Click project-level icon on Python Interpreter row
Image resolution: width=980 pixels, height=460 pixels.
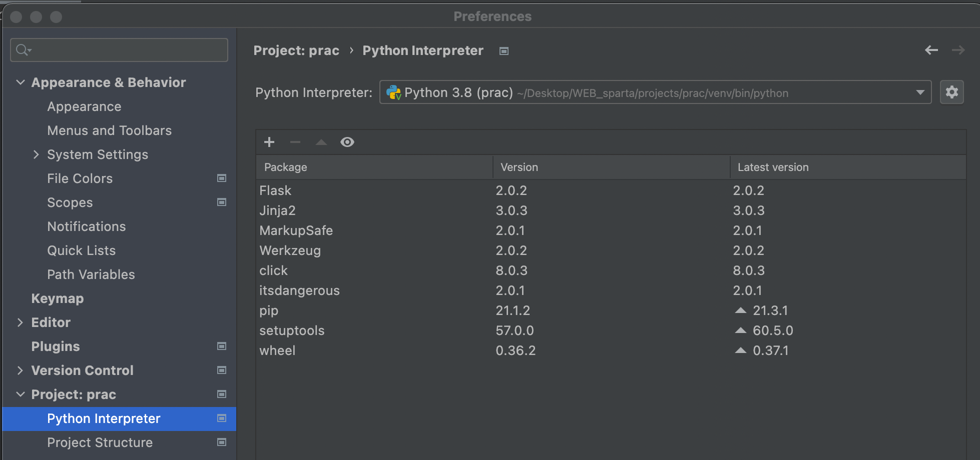pos(222,418)
